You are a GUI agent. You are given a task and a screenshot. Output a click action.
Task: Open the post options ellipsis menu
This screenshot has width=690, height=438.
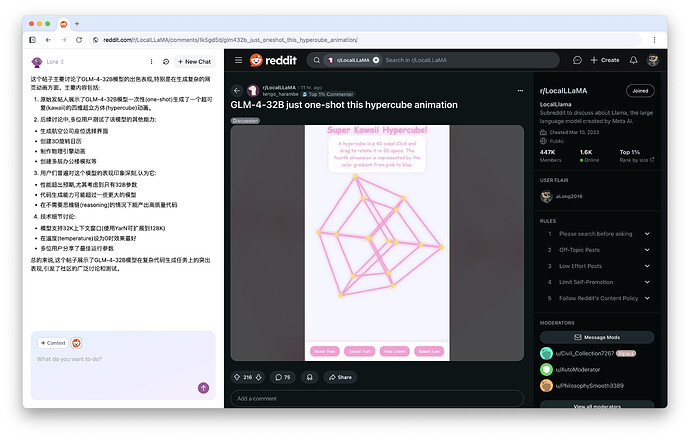(520, 91)
